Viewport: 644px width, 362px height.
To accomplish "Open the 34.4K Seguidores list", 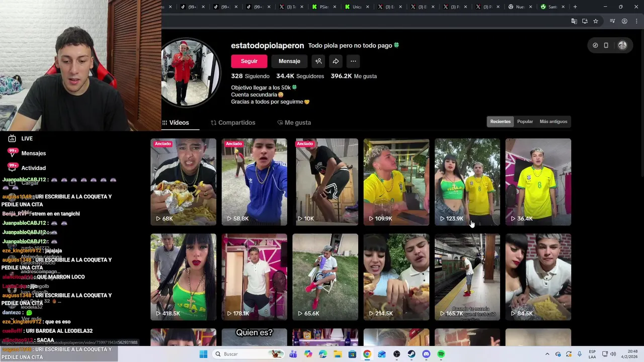I will coord(300,76).
